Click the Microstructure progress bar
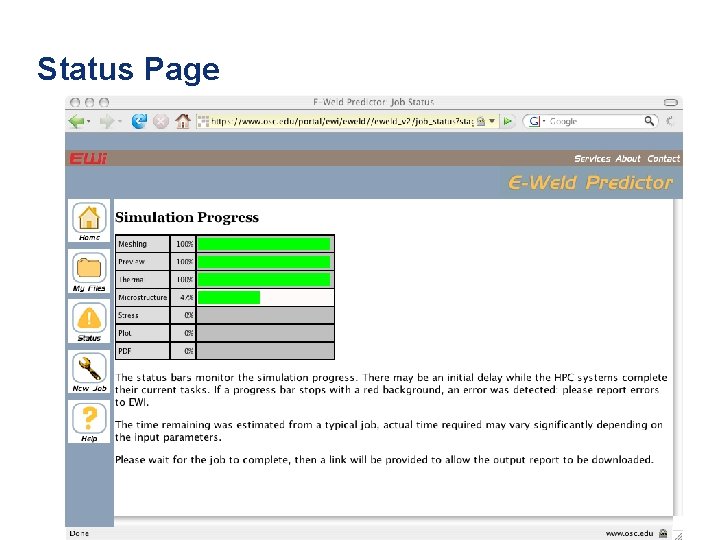720x540 pixels. (265, 298)
